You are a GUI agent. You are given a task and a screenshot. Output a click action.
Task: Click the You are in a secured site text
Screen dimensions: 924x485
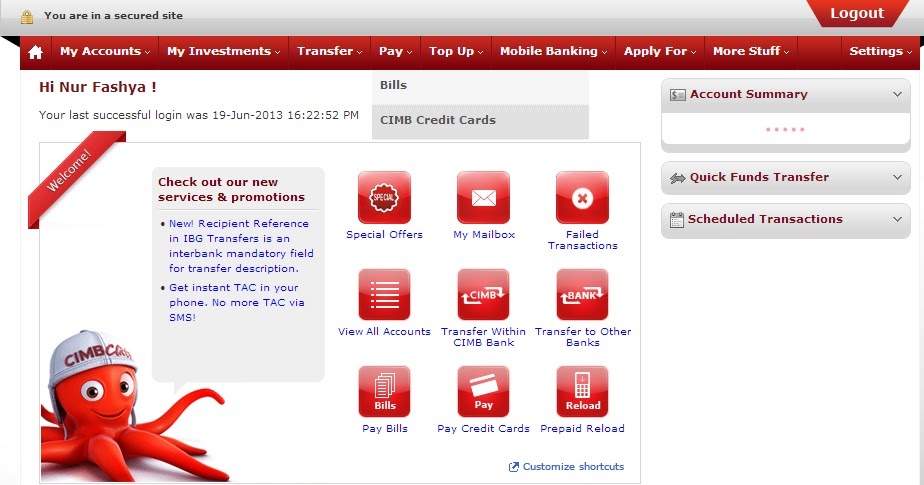tap(113, 16)
